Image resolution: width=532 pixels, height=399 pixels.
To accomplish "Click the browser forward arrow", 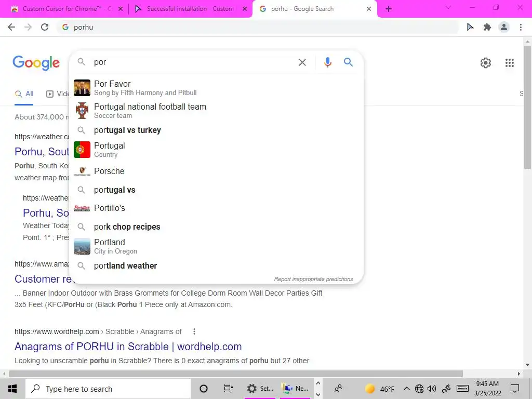I will pyautogui.click(x=28, y=27).
